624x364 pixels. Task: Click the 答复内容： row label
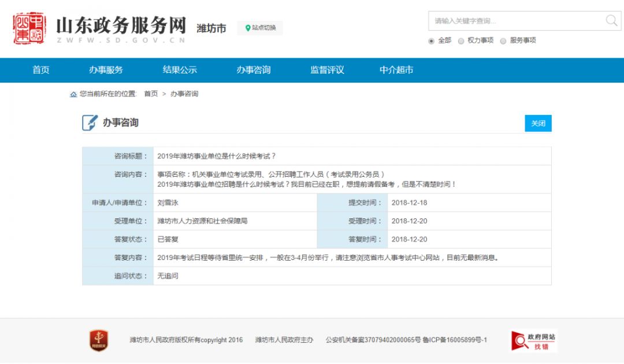(x=131, y=258)
